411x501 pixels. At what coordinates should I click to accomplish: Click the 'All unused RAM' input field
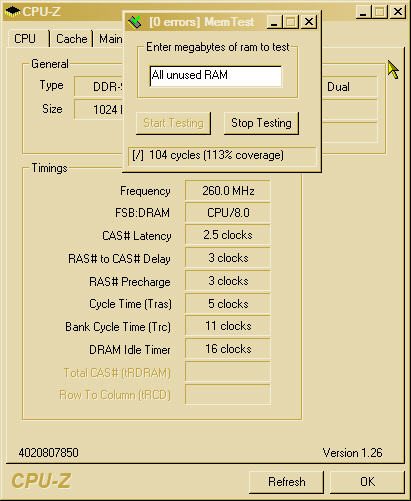216,76
